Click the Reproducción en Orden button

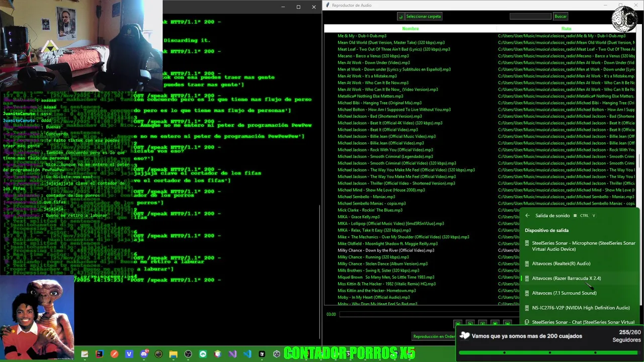pos(434,336)
